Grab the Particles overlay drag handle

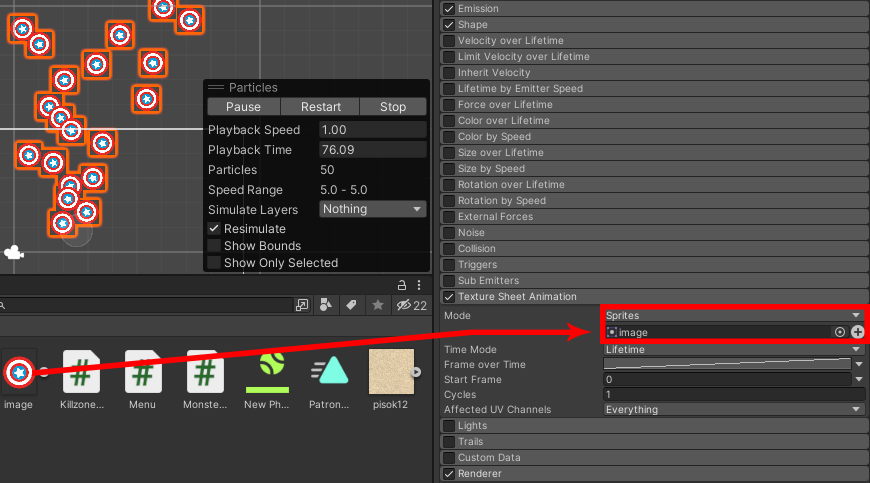pyautogui.click(x=216, y=88)
